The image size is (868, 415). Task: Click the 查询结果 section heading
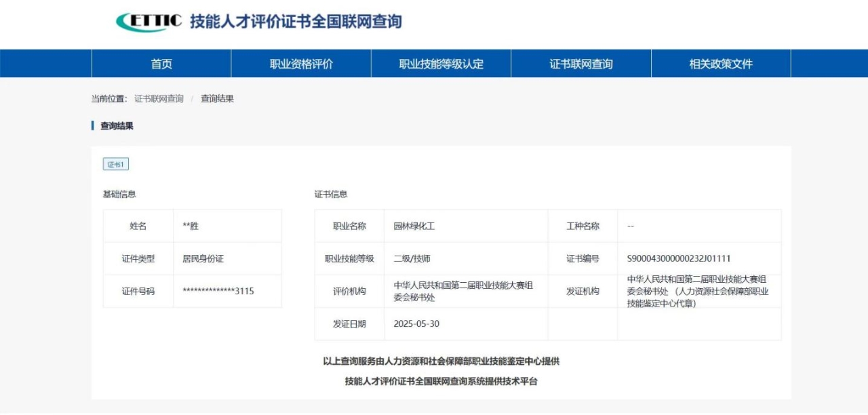coord(117,125)
